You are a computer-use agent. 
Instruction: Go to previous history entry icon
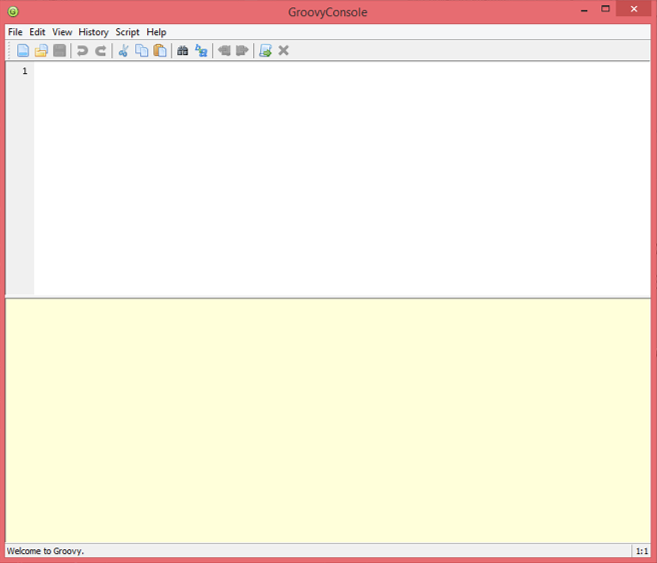pos(224,51)
